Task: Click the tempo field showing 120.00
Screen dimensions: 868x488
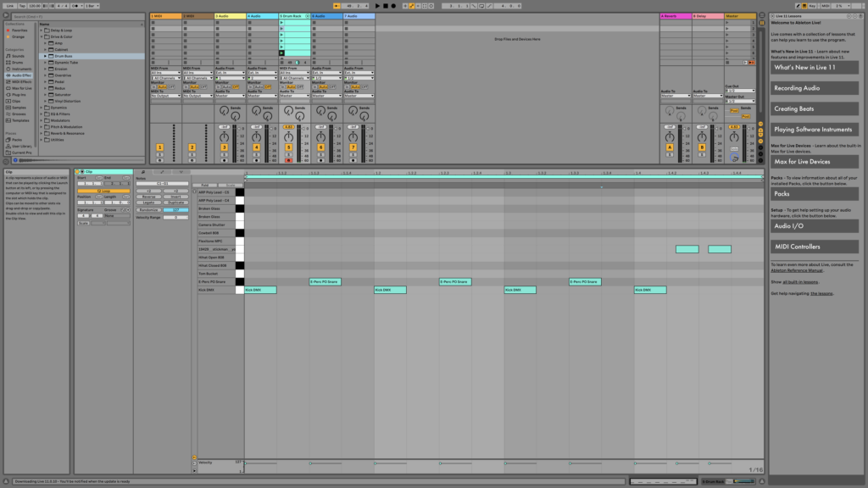Action: click(x=34, y=6)
